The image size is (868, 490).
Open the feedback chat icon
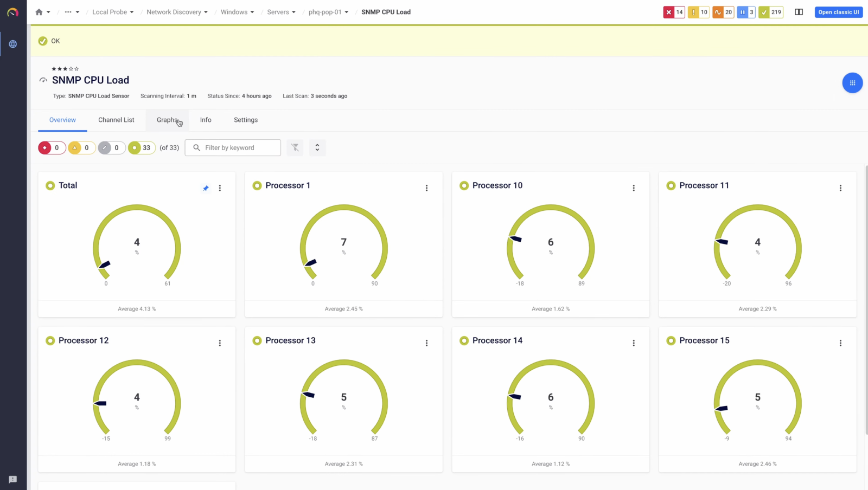point(13,479)
